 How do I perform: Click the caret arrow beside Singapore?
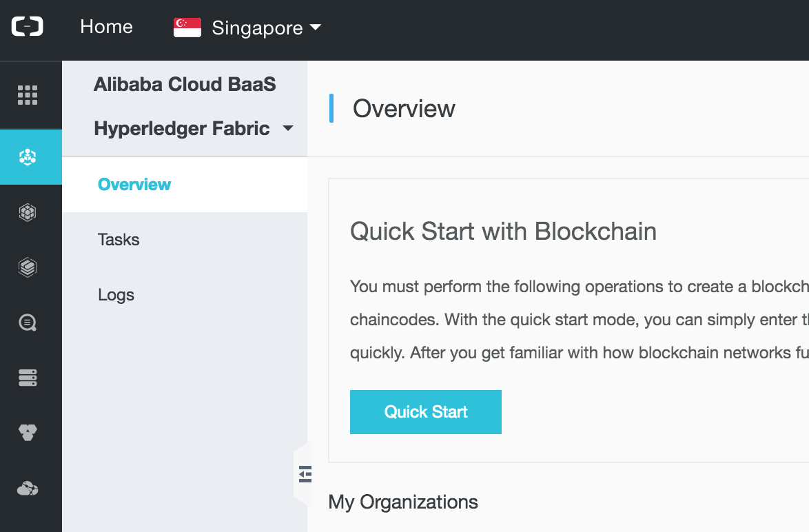click(315, 27)
